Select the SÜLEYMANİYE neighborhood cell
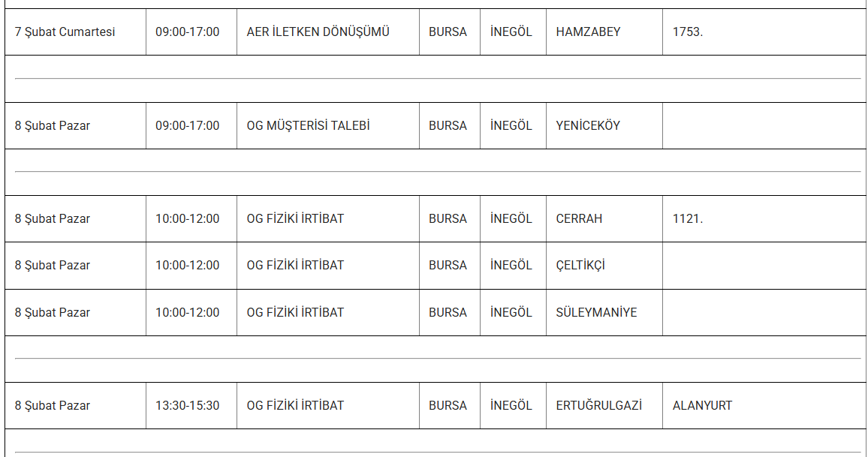868x457 pixels. [597, 313]
